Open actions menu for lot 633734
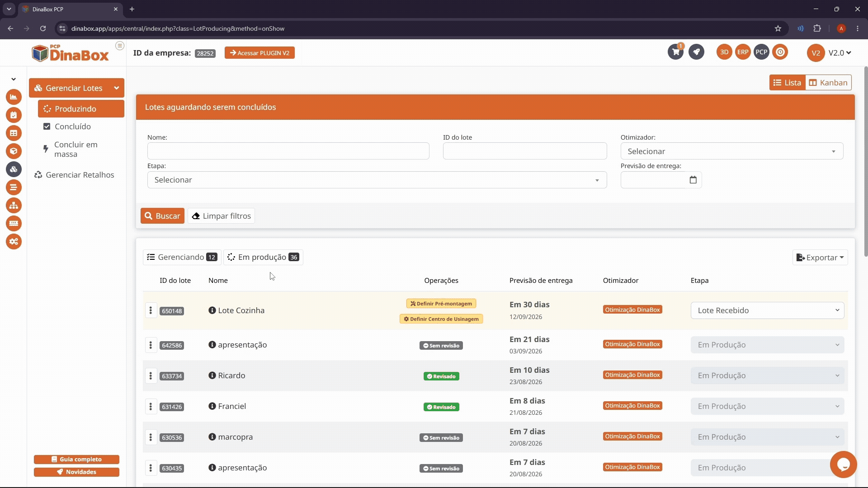Screen dimensions: 868x488 click(151, 375)
